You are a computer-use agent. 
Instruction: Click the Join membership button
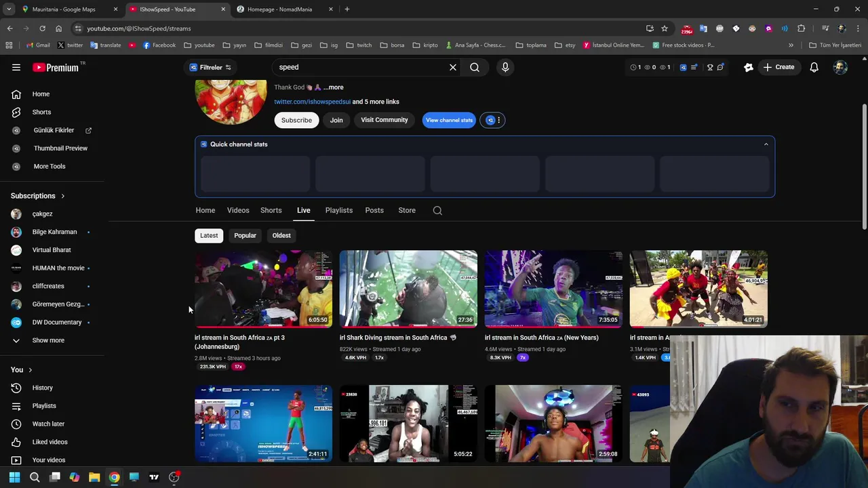[x=336, y=120]
